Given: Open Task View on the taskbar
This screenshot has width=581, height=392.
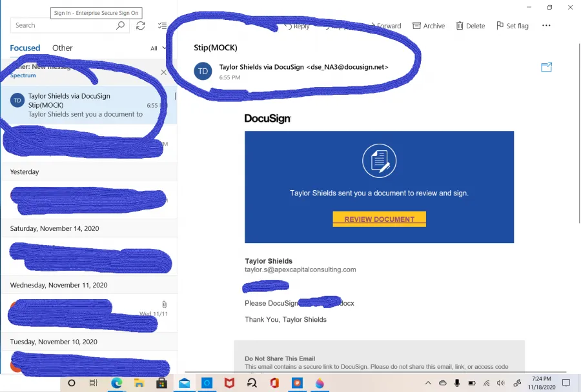Looking at the screenshot, I should tap(94, 383).
